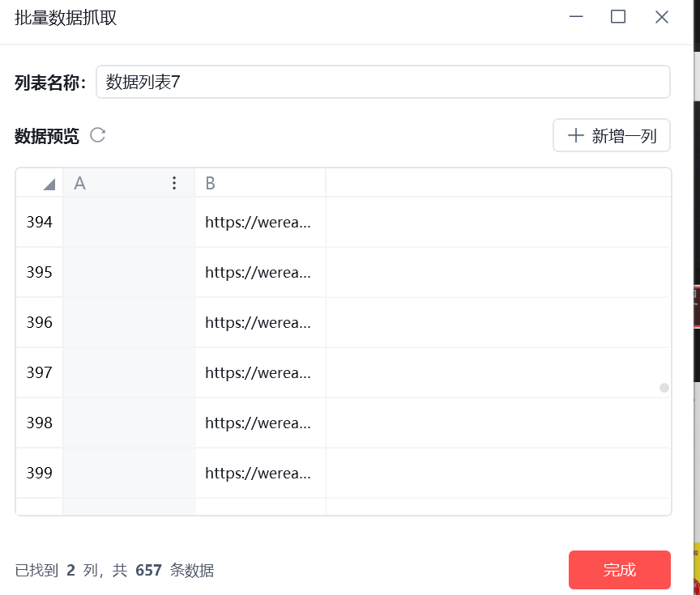Viewport: 700px width, 595px height.
Task: Select row 399 header
Action: (39, 473)
